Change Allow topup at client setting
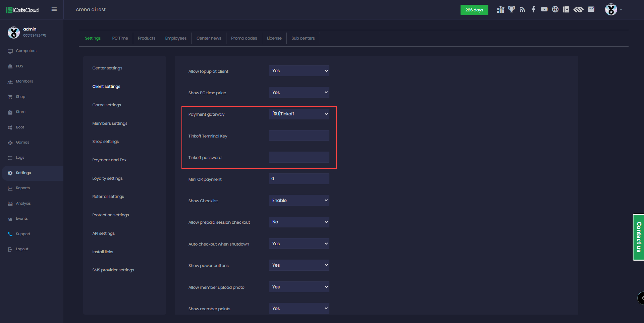 pos(299,71)
